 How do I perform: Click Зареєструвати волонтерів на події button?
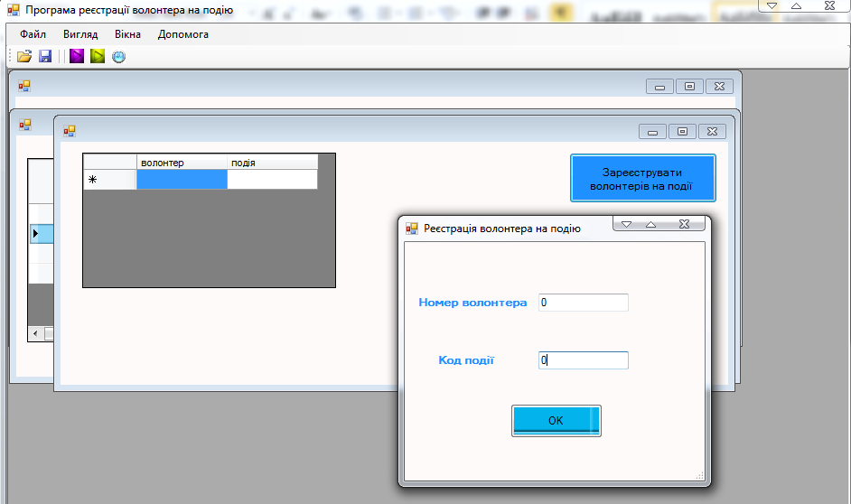[x=642, y=179]
